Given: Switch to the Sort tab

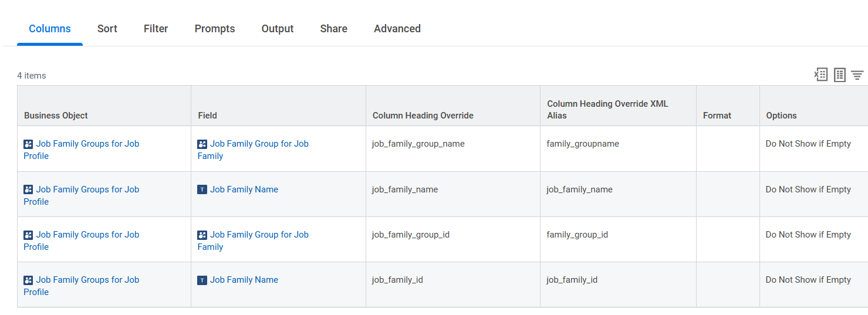Looking at the screenshot, I should point(107,29).
